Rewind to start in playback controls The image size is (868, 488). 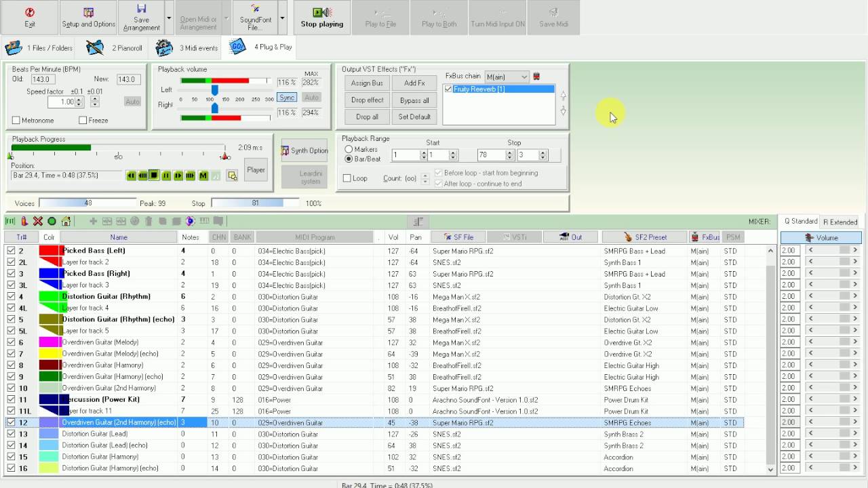tap(131, 176)
